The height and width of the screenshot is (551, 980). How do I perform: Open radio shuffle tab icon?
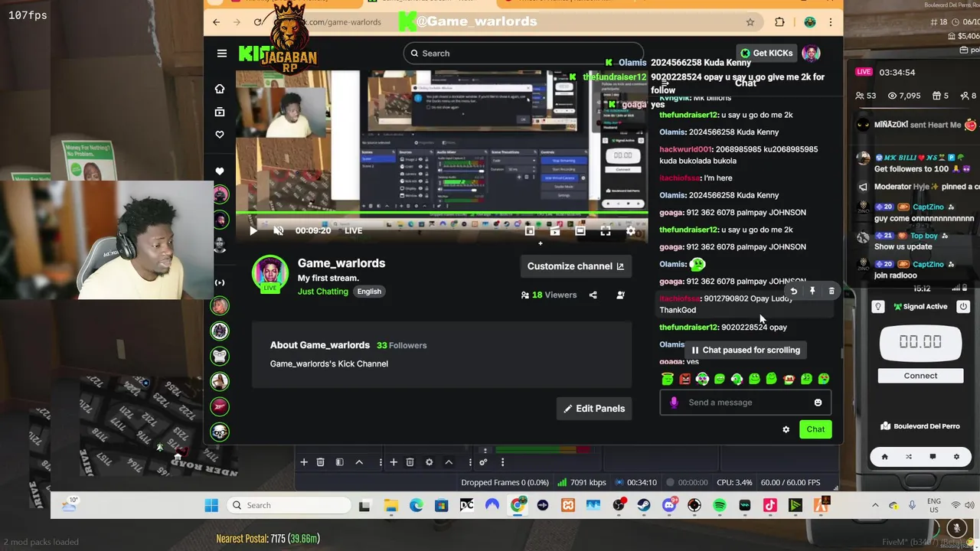click(x=909, y=457)
